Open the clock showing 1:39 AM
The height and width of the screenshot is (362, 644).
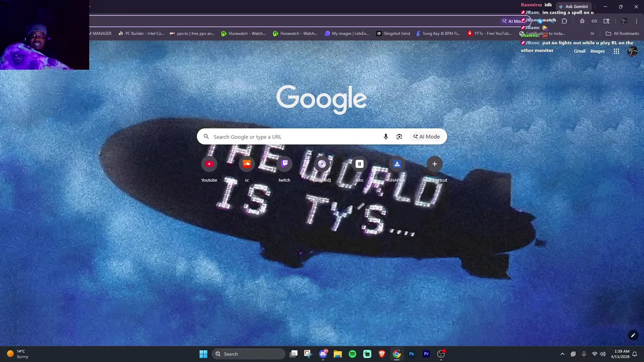(620, 354)
